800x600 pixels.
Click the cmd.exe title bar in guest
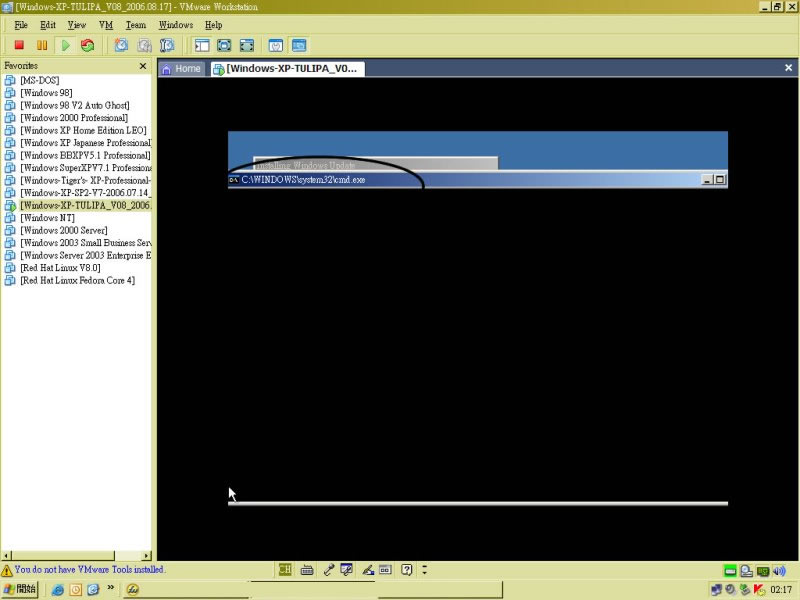(x=478, y=180)
